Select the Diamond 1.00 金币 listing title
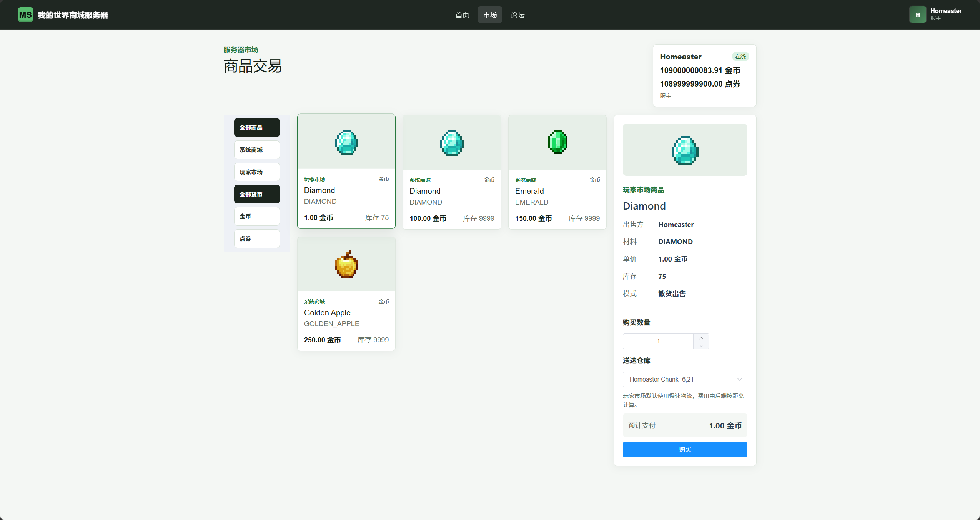980x520 pixels. pyautogui.click(x=319, y=190)
